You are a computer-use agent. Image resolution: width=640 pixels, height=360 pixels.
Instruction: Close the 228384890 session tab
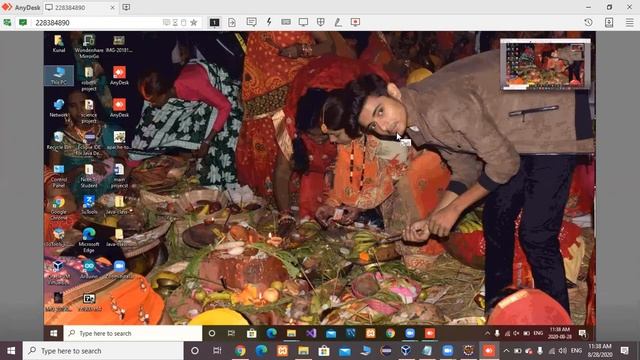(x=113, y=7)
